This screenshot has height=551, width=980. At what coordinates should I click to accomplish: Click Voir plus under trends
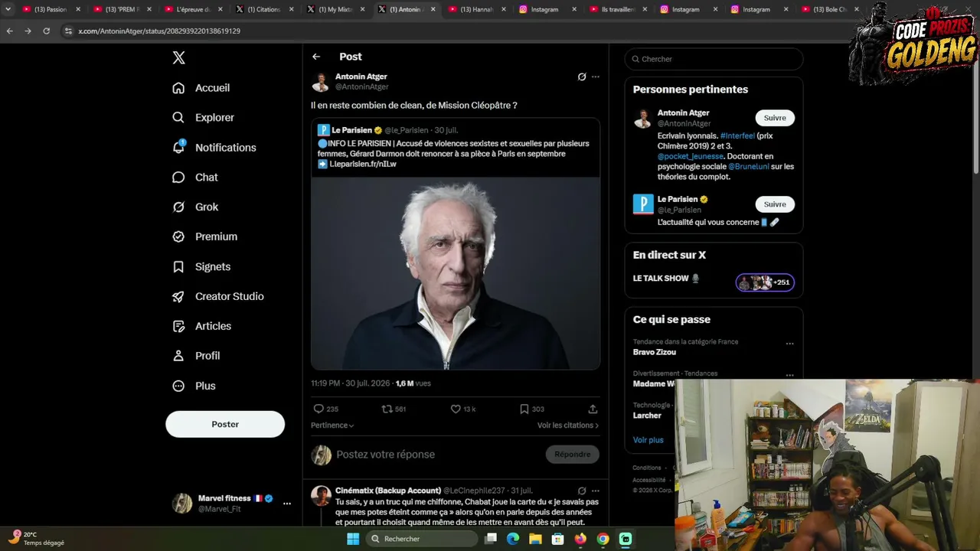(648, 440)
